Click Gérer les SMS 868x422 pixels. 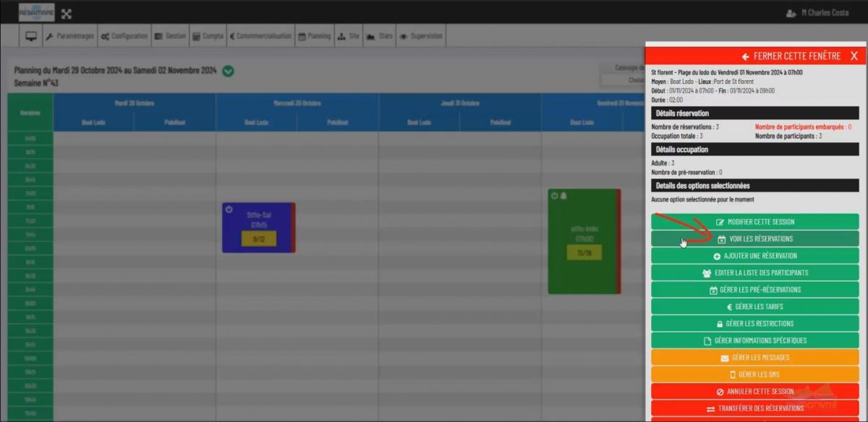(755, 374)
